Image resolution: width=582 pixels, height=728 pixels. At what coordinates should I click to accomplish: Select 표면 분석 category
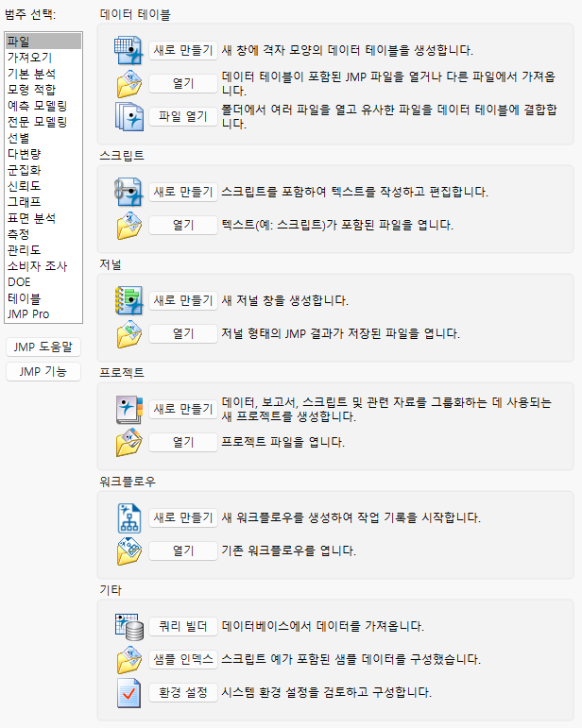click(x=43, y=218)
